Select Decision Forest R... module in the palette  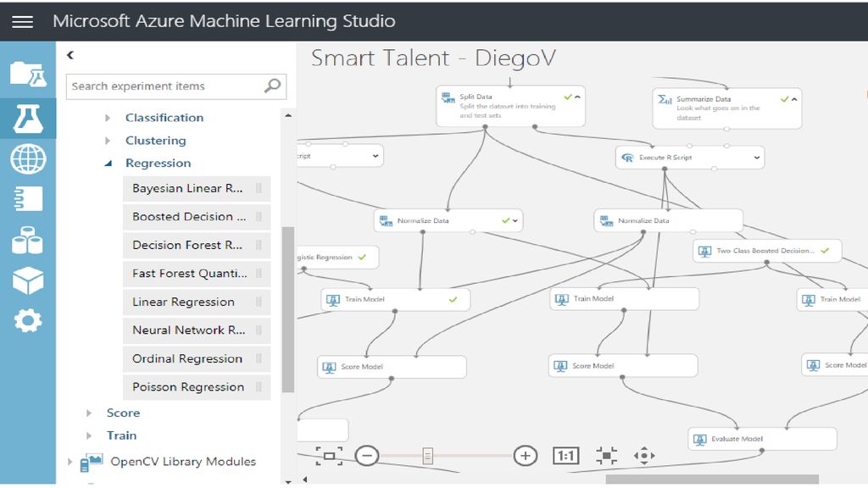(x=197, y=245)
